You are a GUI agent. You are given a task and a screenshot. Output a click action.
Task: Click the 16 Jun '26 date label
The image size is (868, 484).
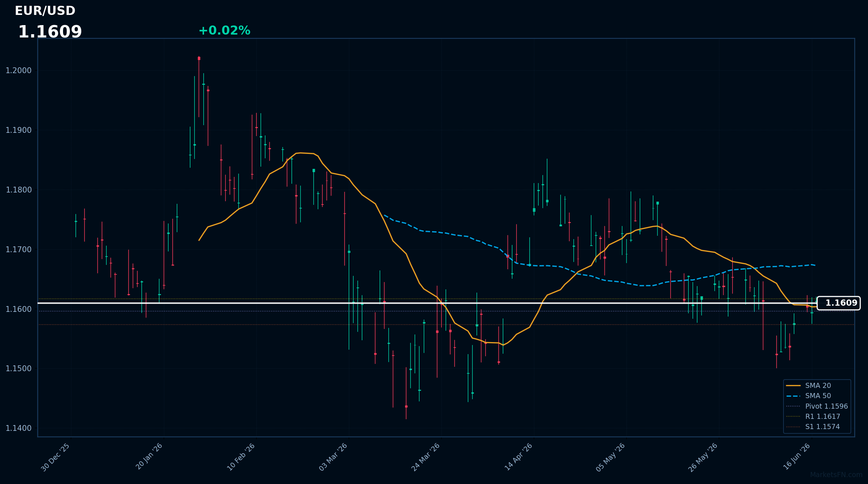pyautogui.click(x=797, y=456)
